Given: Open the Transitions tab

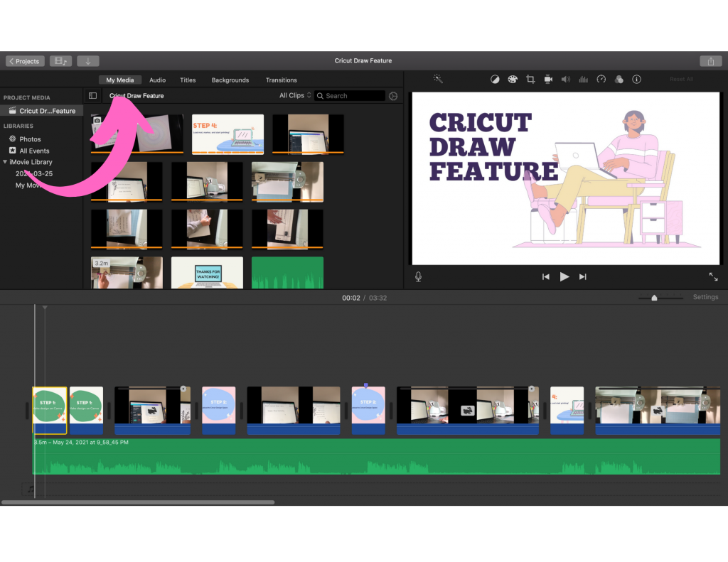Looking at the screenshot, I should pyautogui.click(x=281, y=80).
